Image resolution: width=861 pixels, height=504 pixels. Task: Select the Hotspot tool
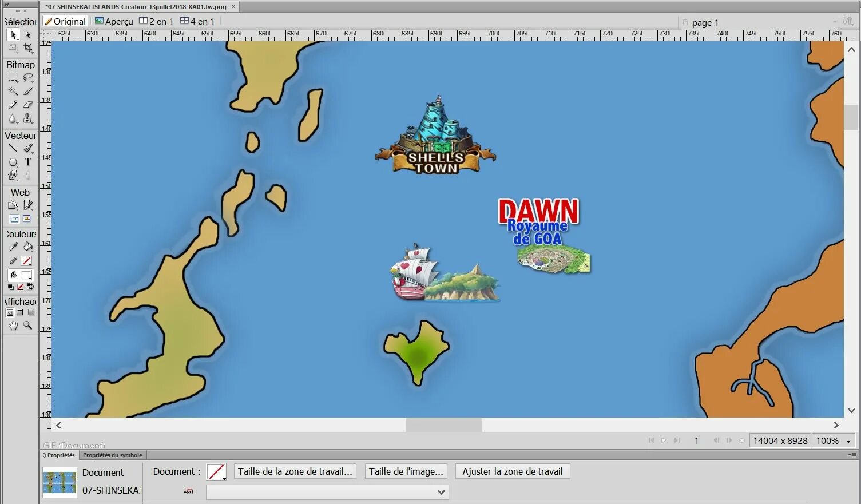click(x=13, y=205)
